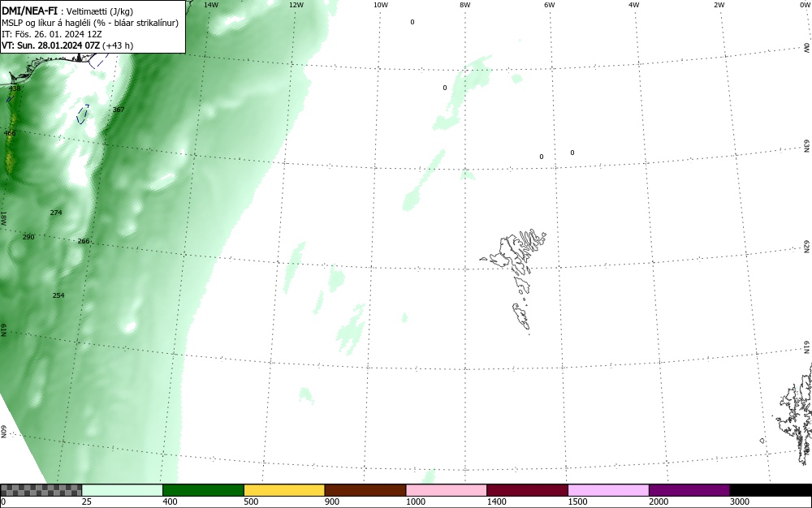Image resolution: width=812 pixels, height=508 pixels.
Task: Pick the light purple 1500–2000 legend swatch
Action: point(608,490)
